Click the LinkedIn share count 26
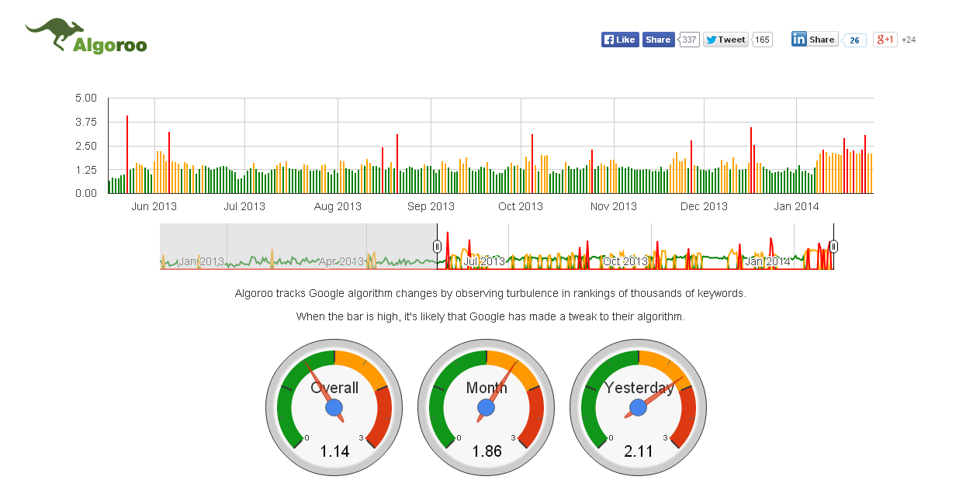The width and height of the screenshot is (980, 480). (x=854, y=40)
